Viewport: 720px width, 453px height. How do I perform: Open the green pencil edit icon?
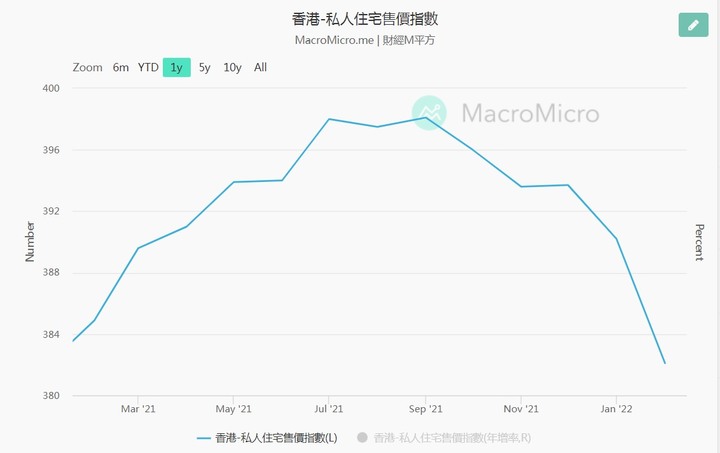tap(693, 25)
